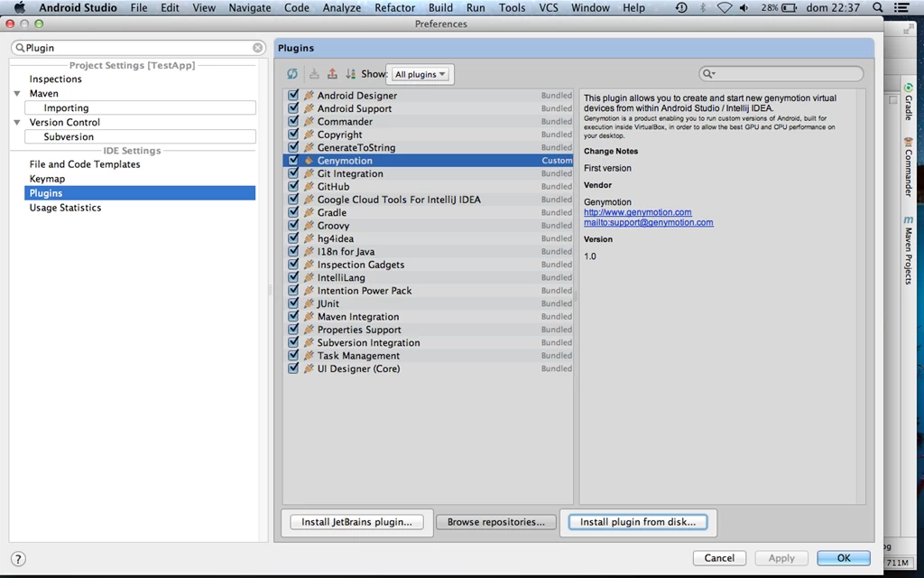The height and width of the screenshot is (578, 924).
Task: Click the plugin search magnifier icon
Action: pyautogui.click(x=707, y=73)
